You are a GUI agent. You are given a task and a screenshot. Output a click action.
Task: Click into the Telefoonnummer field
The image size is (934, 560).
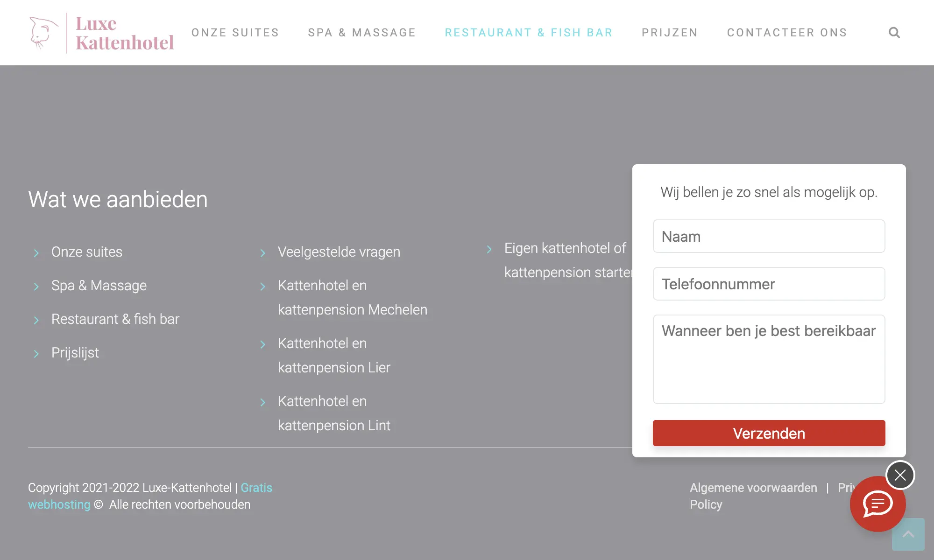point(769,284)
